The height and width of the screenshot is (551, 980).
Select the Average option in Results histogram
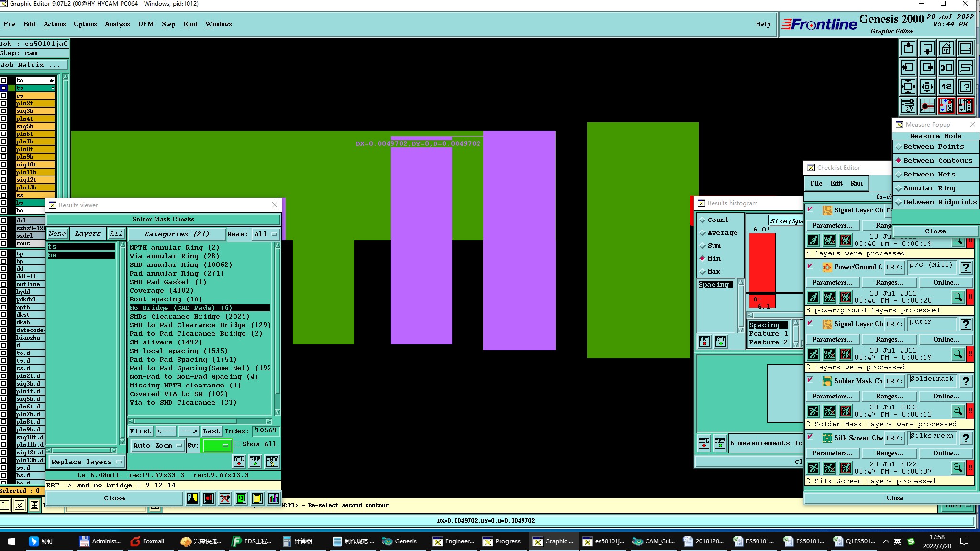(722, 233)
